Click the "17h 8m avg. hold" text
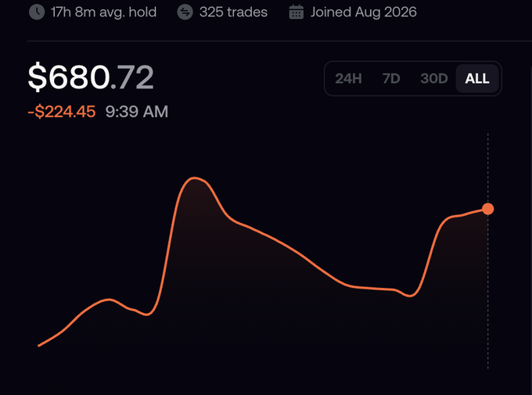 coord(103,13)
